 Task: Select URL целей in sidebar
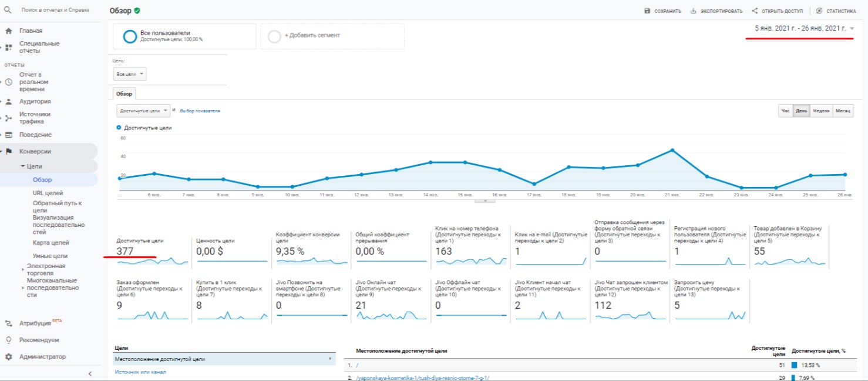click(x=48, y=193)
